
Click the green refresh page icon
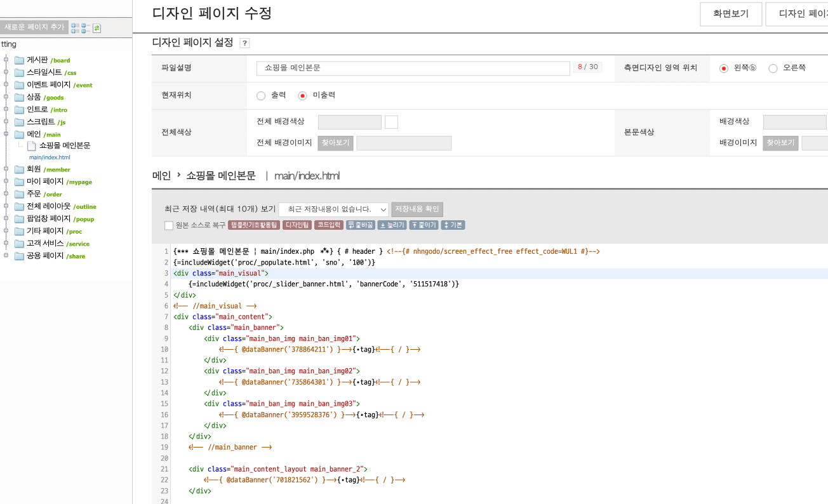[x=97, y=28]
